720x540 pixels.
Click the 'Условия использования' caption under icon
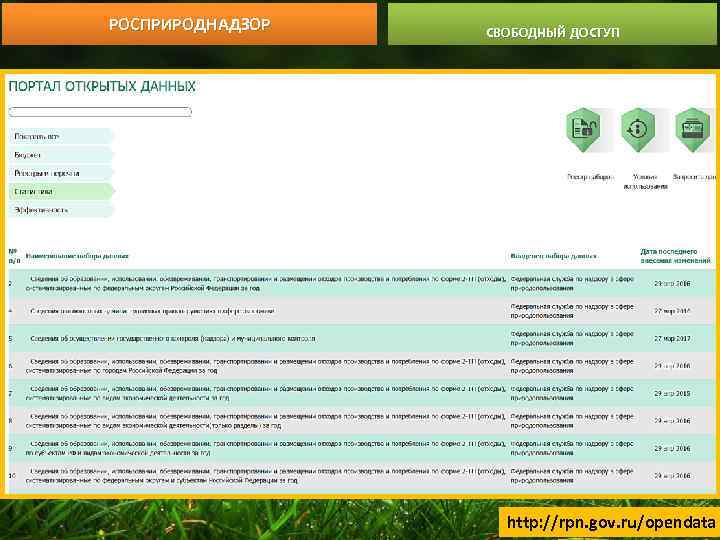click(x=645, y=181)
